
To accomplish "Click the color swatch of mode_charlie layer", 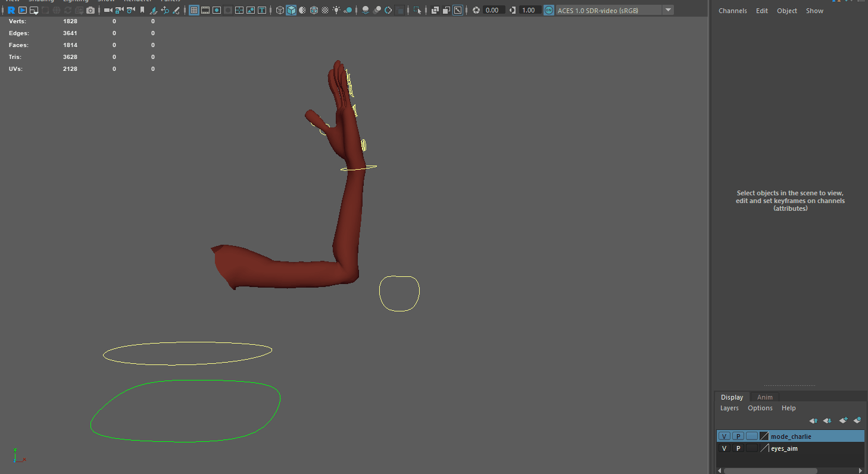I will coord(764,436).
